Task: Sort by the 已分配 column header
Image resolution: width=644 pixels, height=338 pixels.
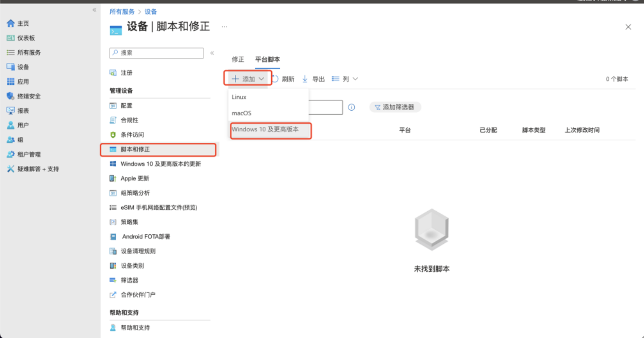Action: [488, 130]
